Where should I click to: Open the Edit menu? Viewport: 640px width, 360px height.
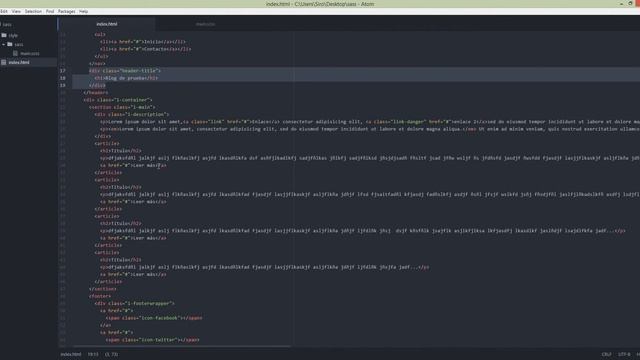(4, 11)
